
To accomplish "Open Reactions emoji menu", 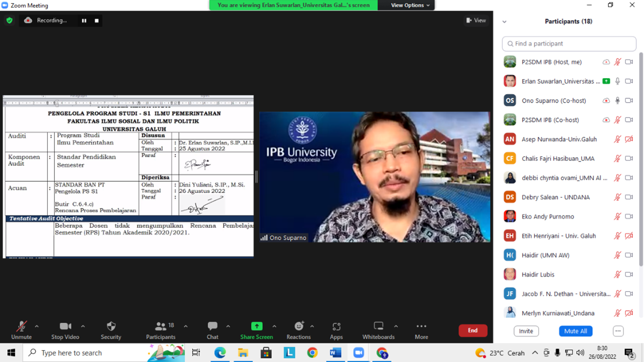I will pos(298,329).
